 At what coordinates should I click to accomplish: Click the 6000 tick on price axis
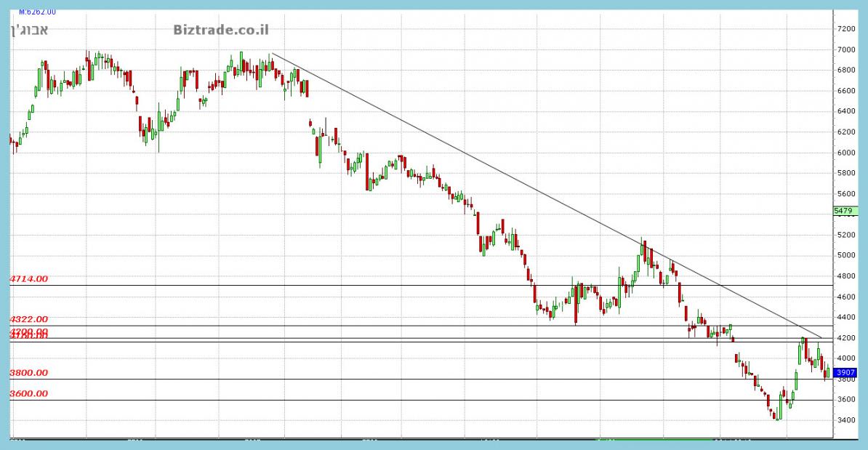pyautogui.click(x=846, y=153)
